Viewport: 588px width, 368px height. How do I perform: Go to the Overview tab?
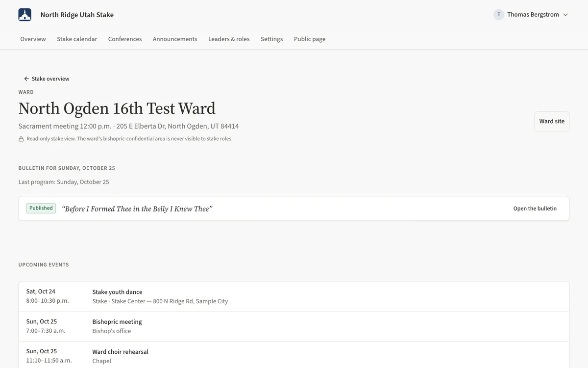(x=33, y=39)
